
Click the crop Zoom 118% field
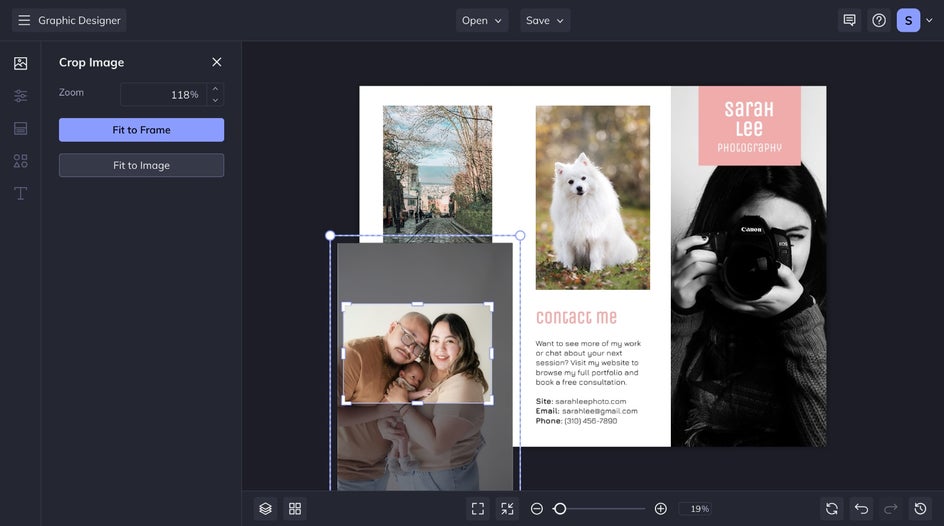coord(163,94)
